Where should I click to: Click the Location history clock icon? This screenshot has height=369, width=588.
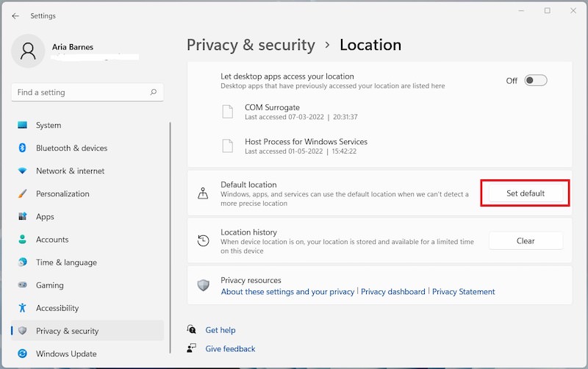pyautogui.click(x=204, y=241)
